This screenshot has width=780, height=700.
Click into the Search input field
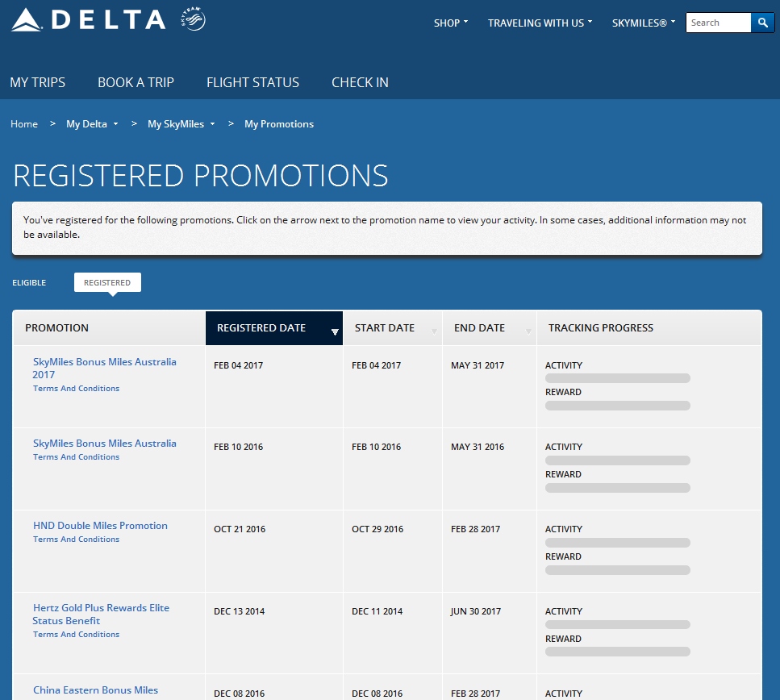point(718,23)
